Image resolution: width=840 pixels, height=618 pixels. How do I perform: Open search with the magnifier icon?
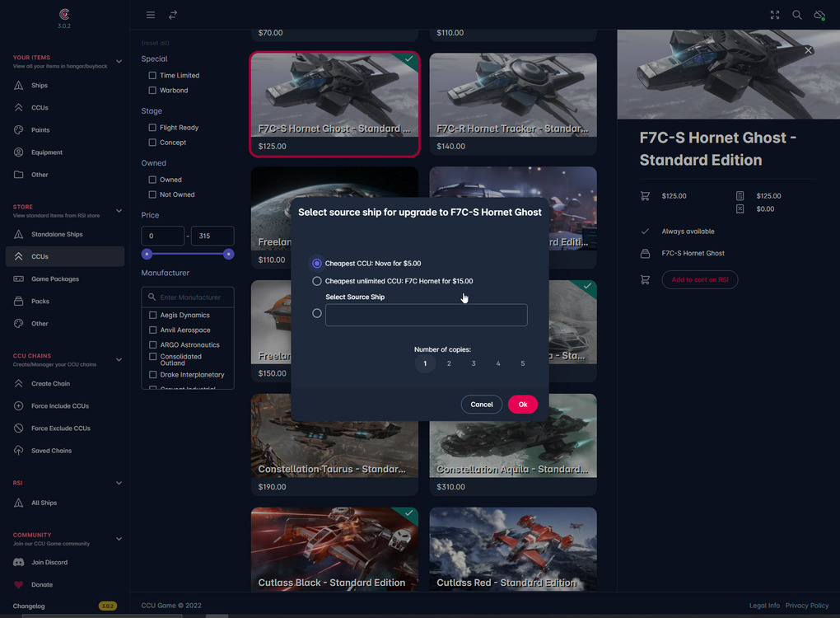797,15
